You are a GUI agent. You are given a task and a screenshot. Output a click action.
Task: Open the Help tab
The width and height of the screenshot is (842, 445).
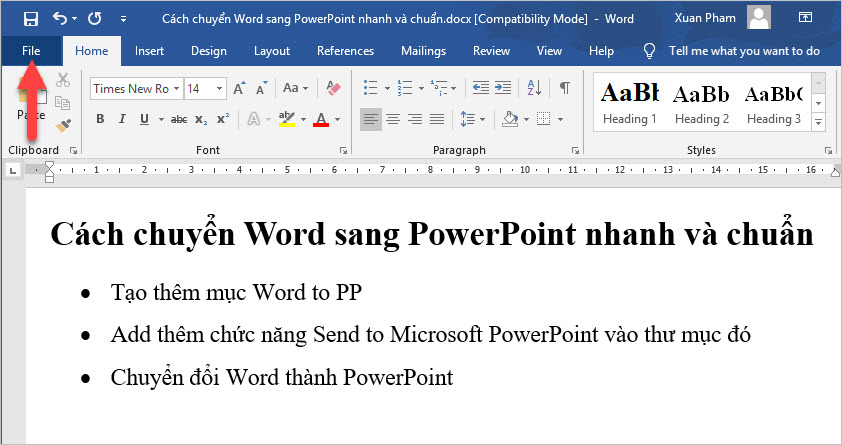(601, 50)
